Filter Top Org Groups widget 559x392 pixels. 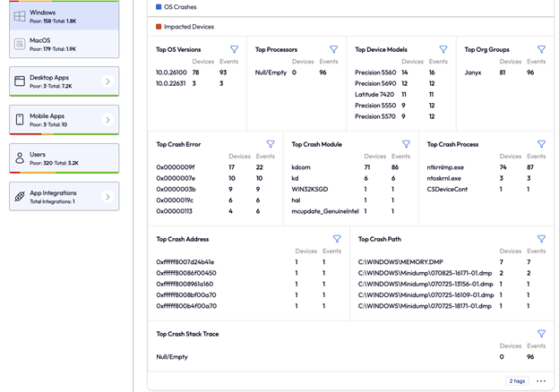pos(541,49)
